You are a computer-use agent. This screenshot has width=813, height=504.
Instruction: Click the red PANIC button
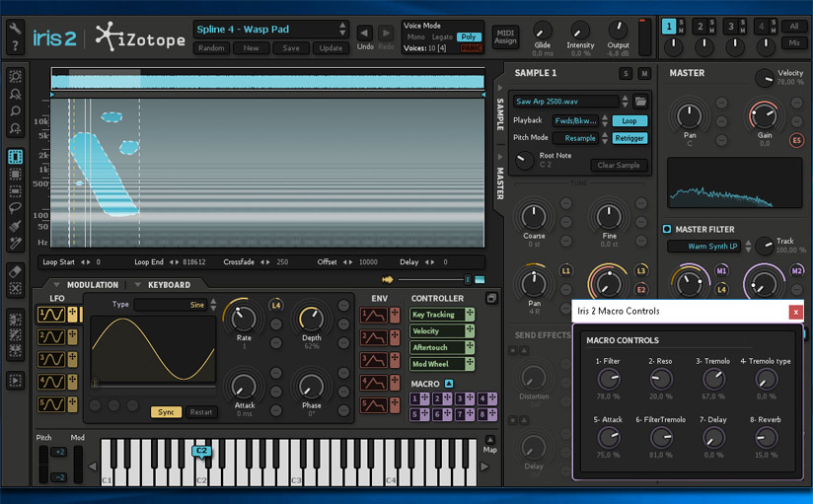pyautogui.click(x=471, y=48)
